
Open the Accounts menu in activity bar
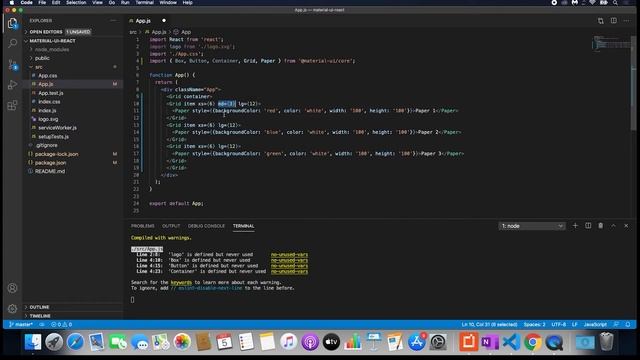12,288
